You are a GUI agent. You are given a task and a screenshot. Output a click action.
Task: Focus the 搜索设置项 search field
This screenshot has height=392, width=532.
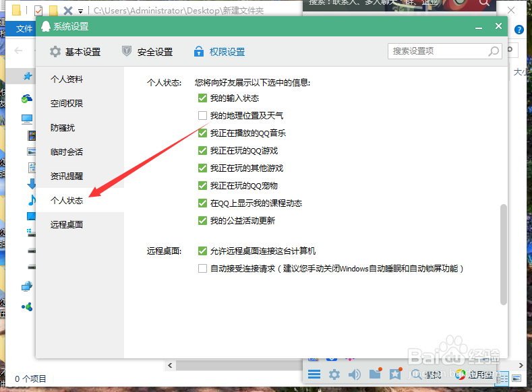(x=445, y=51)
